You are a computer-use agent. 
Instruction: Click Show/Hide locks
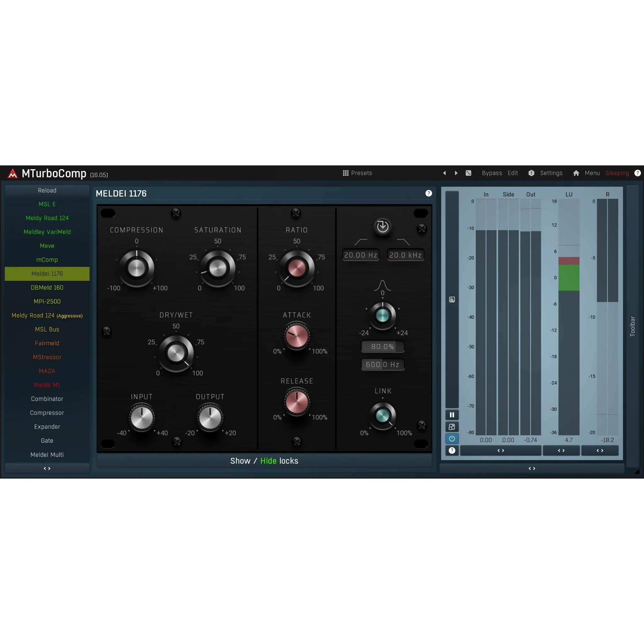[264, 461]
